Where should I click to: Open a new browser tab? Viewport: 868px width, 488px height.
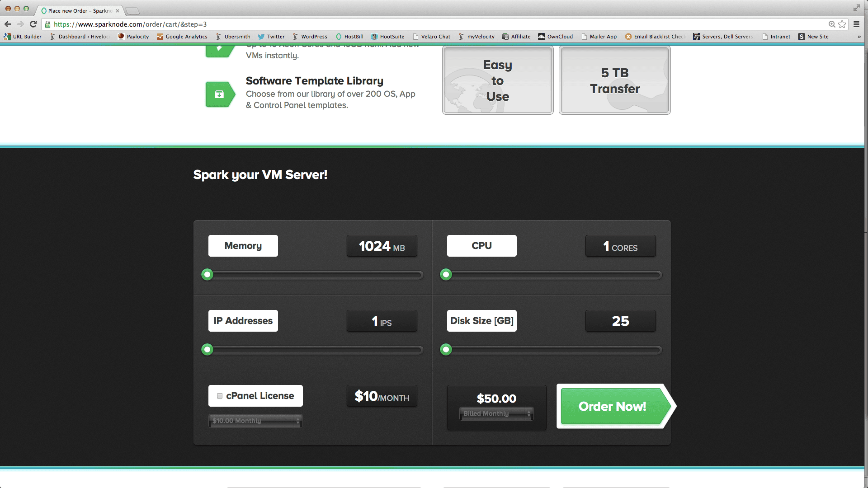132,11
